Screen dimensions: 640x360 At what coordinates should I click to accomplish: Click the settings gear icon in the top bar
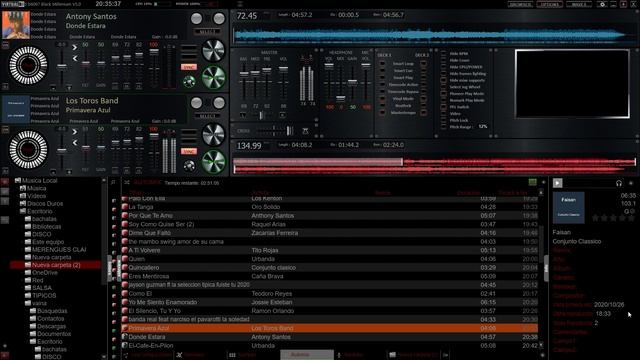click(x=602, y=4)
